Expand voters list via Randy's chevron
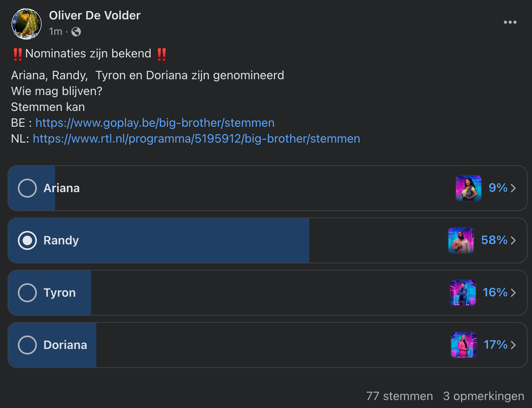The height and width of the screenshot is (408, 532). pos(513,240)
